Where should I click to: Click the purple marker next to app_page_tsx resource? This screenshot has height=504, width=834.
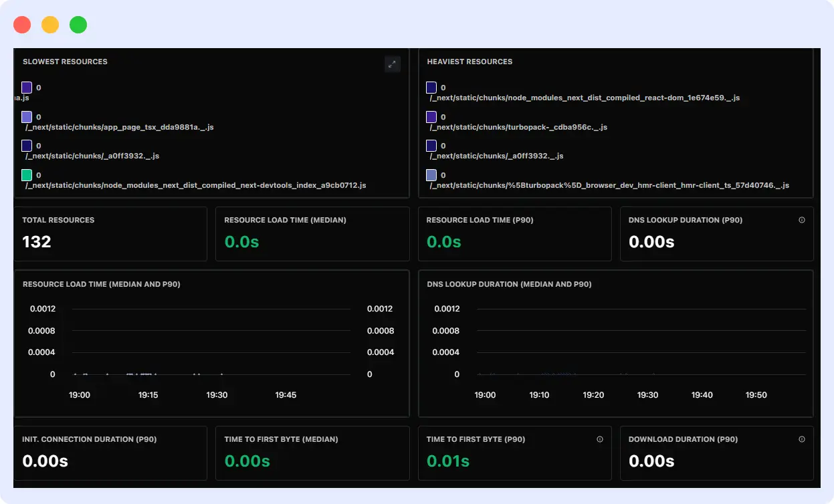tap(27, 116)
